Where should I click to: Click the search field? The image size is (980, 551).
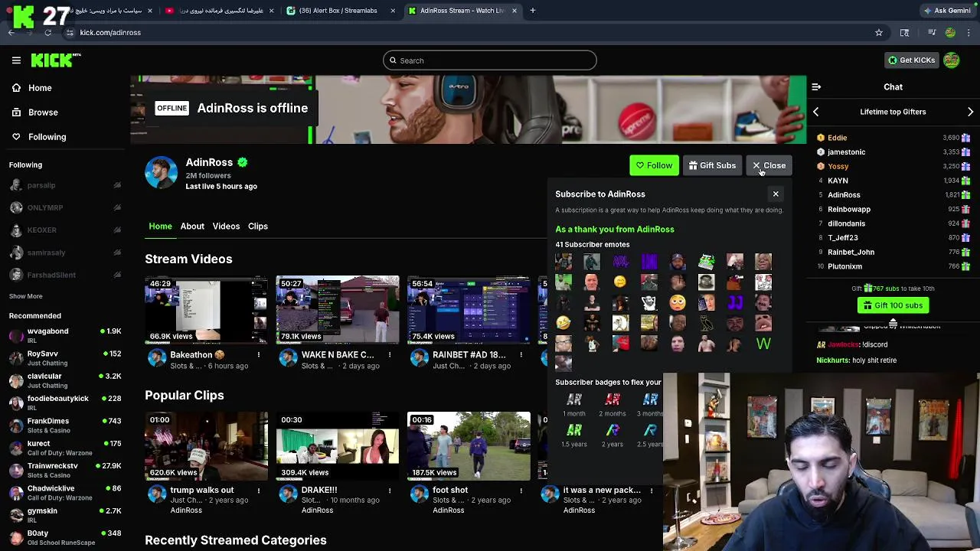(x=490, y=60)
